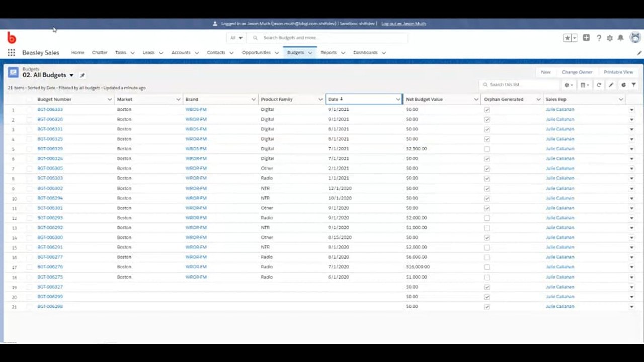
Task: Select the row checkbox for BGT-006275
Action: coord(29,277)
